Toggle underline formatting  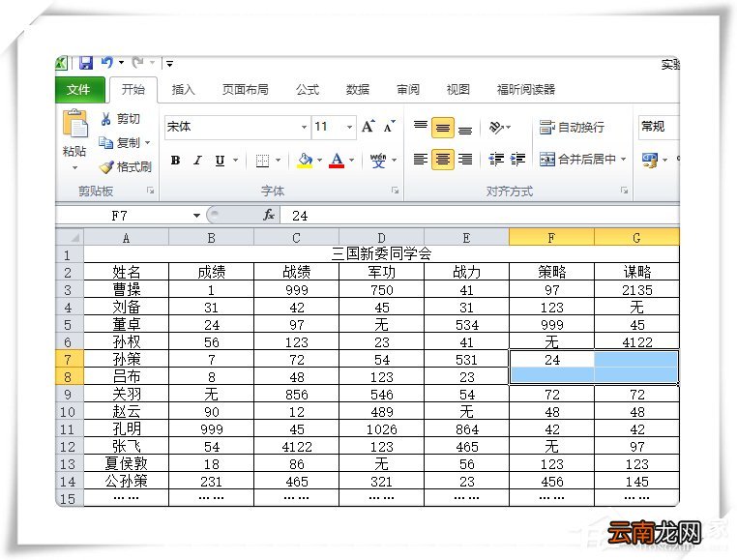(x=220, y=161)
